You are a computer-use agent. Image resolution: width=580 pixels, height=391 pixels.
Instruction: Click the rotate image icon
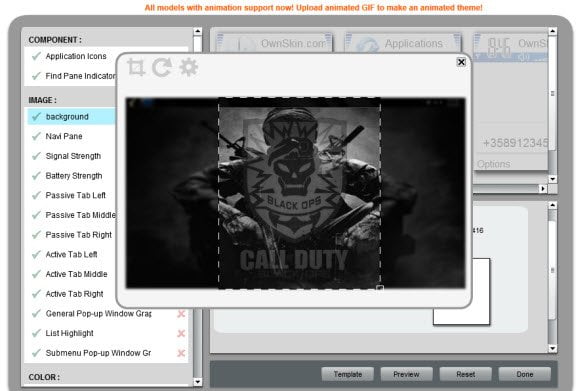162,67
